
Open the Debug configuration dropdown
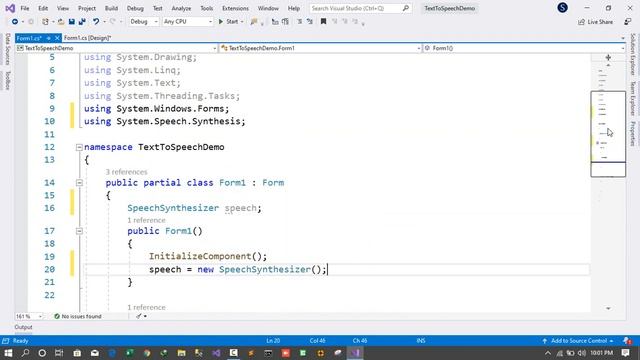point(144,22)
